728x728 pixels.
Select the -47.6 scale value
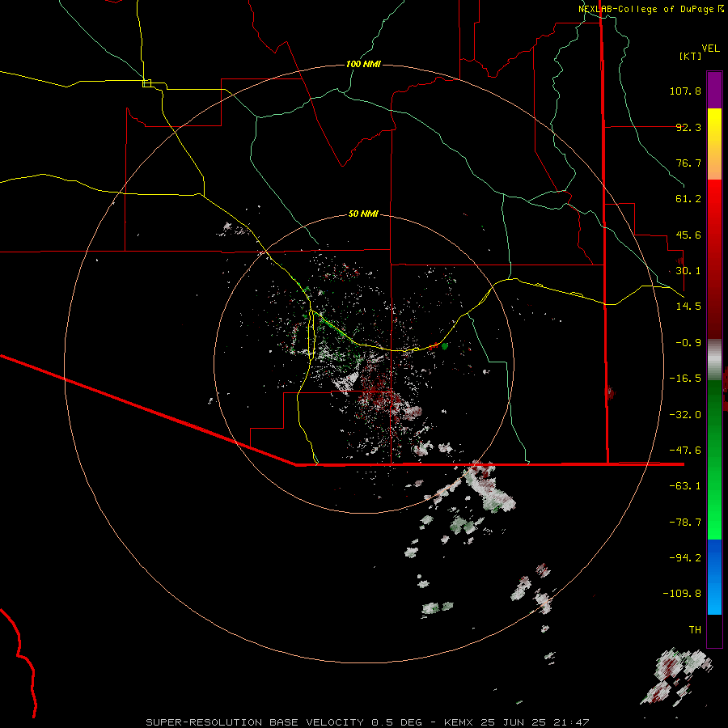685,451
